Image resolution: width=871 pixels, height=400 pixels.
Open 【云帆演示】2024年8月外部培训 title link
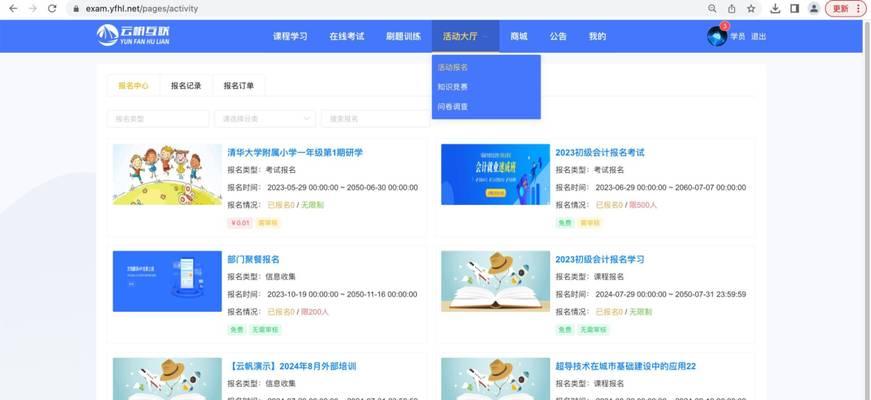tap(292, 366)
